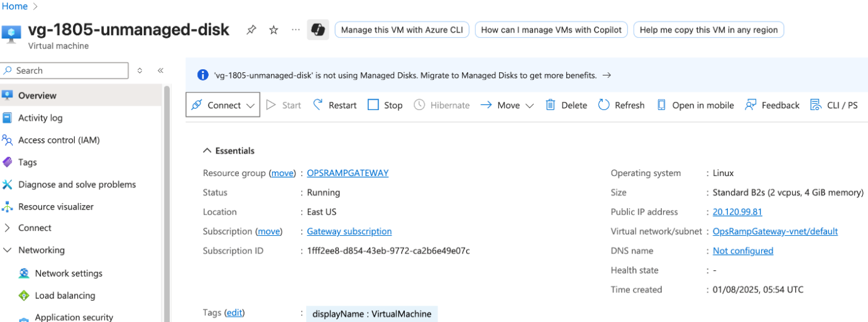The width and height of the screenshot is (868, 322).
Task: Open OPSRAMPGATEWAY resource group link
Action: pos(348,173)
